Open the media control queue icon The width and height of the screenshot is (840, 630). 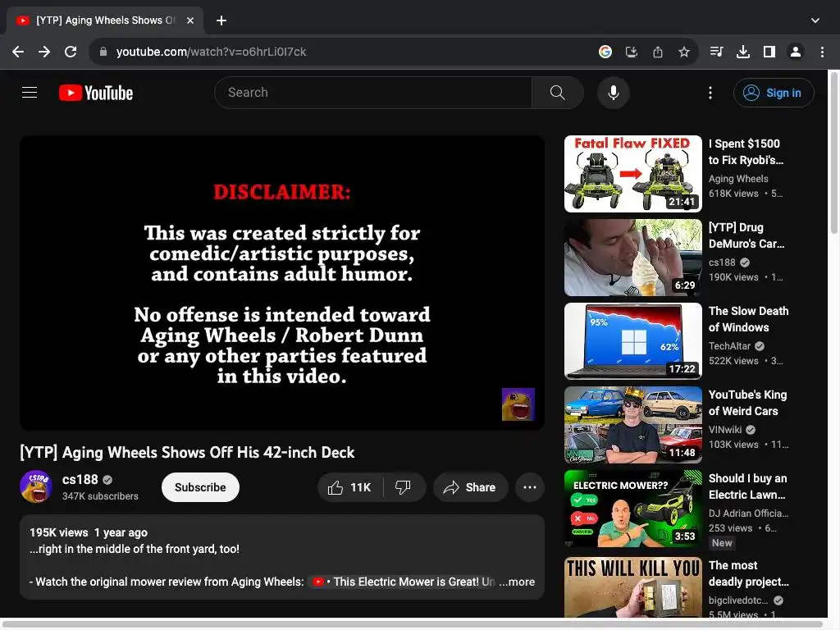pyautogui.click(x=716, y=52)
